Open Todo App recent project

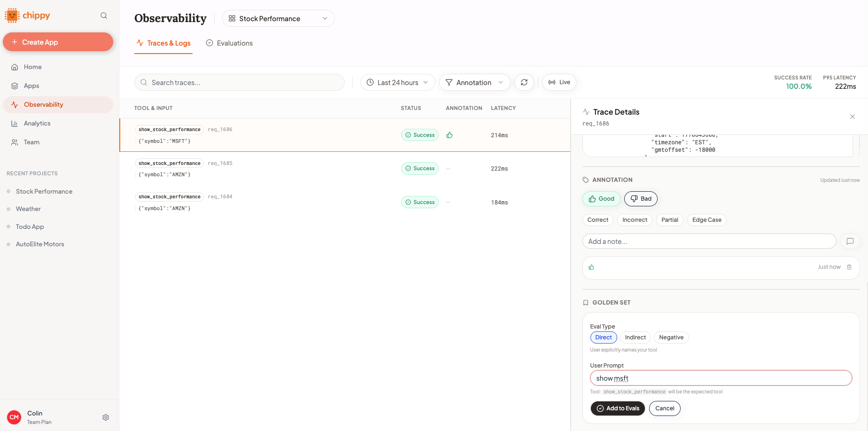tap(30, 227)
